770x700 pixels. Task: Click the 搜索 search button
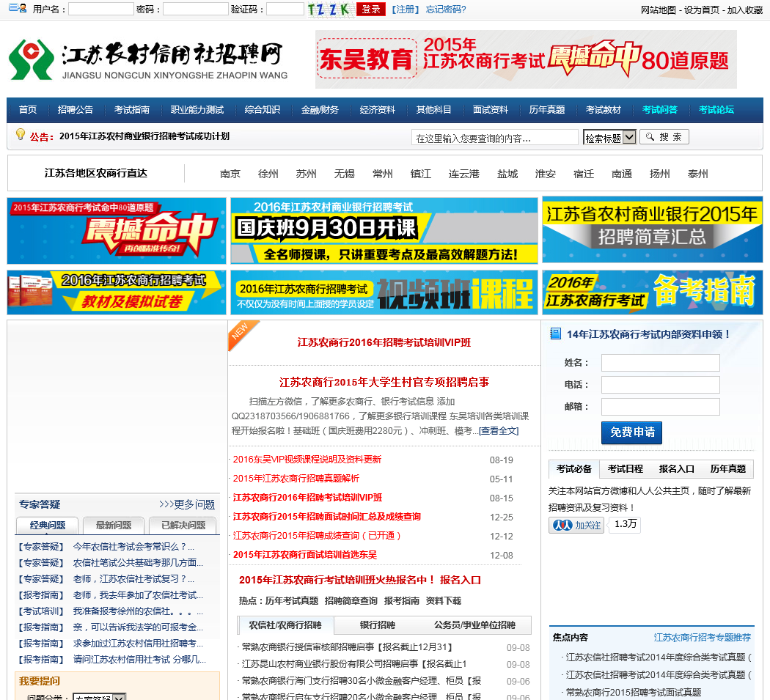point(664,137)
